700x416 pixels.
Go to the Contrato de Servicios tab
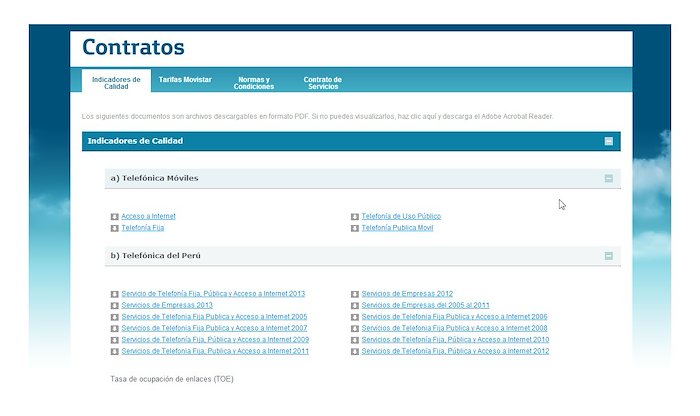coord(323,83)
